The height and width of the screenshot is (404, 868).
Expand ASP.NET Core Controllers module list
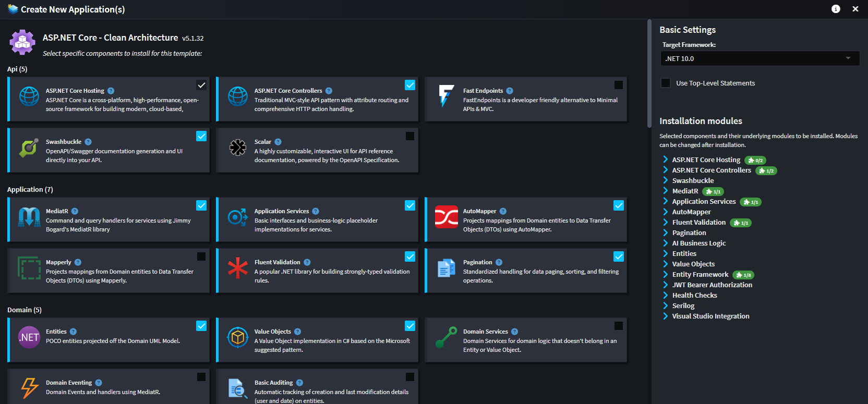tap(665, 170)
